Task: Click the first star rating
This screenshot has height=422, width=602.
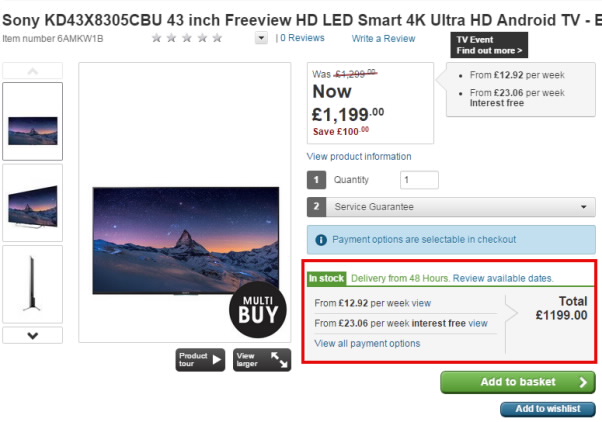Action: pos(156,38)
